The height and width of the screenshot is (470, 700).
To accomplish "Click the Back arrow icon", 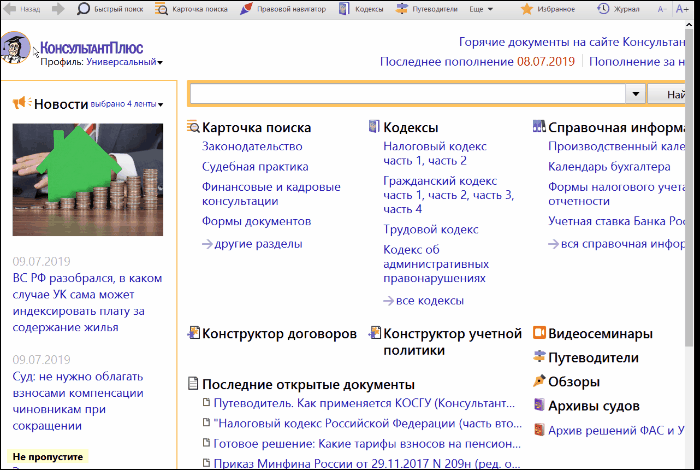I will [x=10, y=8].
